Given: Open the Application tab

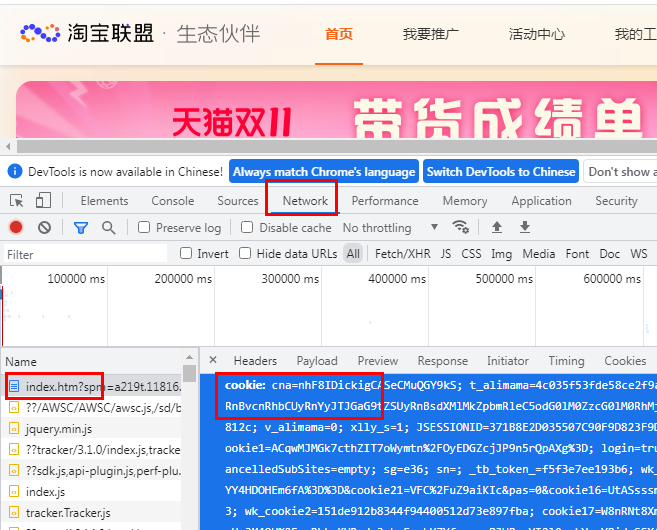Looking at the screenshot, I should point(541,201).
